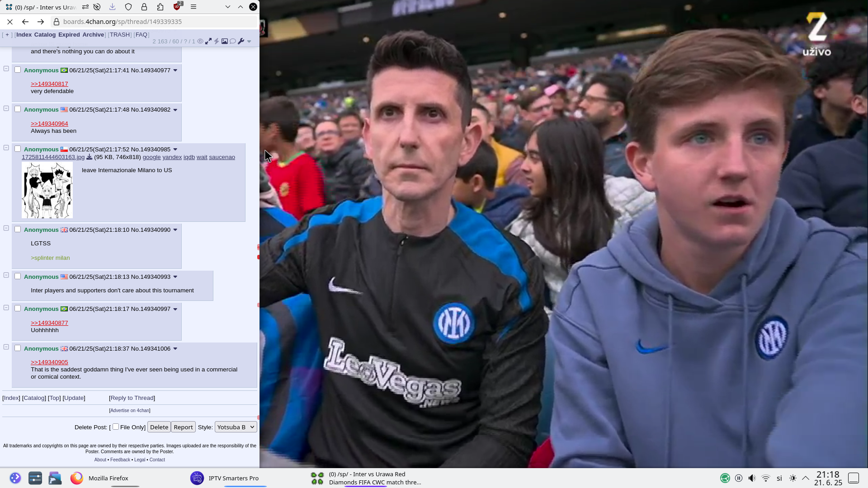The image size is (868, 488).
Task: Click the padlock icon in the tab bar row
Action: coord(144,7)
